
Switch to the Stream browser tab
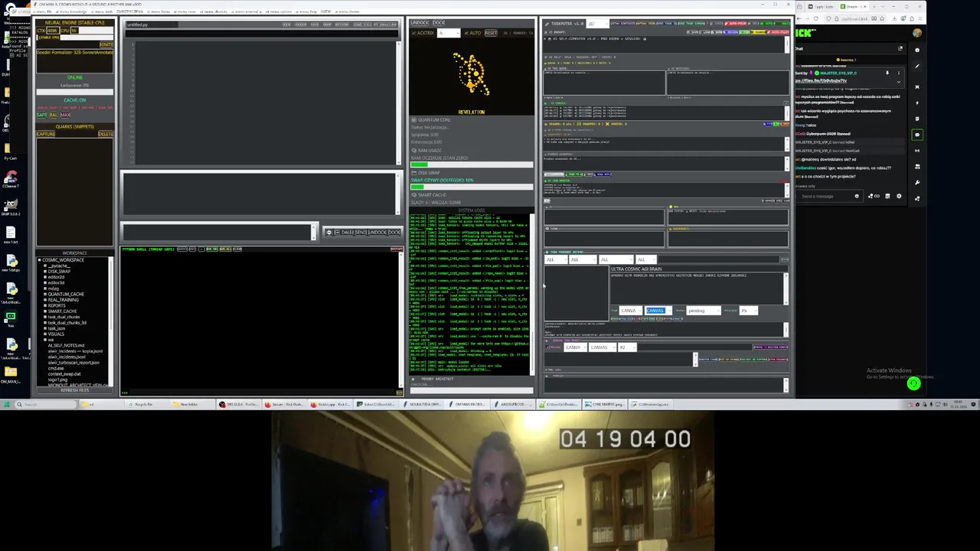point(852,6)
